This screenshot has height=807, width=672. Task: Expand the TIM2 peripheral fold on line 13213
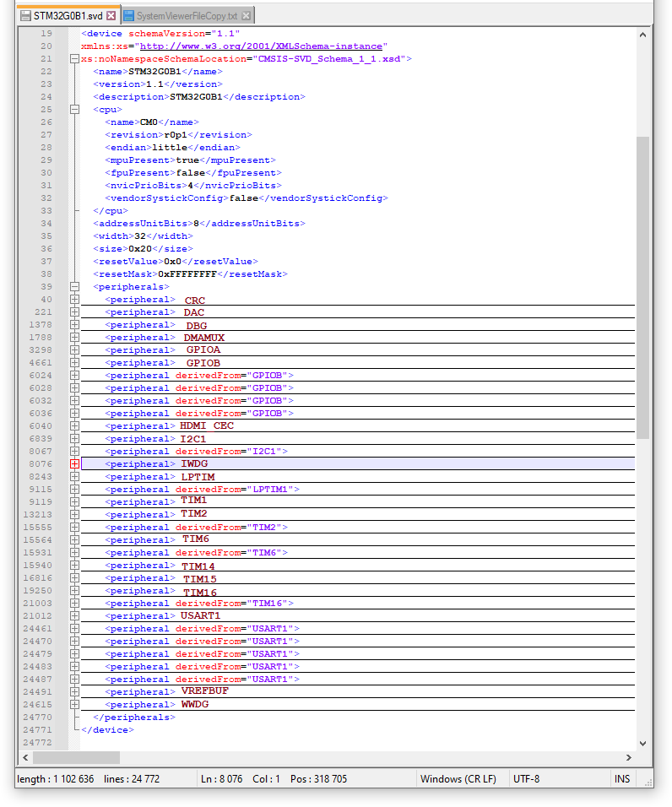(74, 515)
